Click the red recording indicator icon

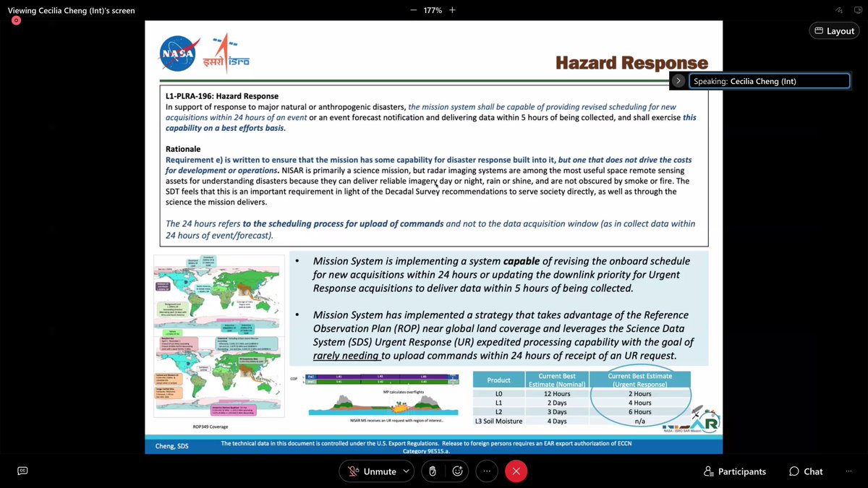point(16,20)
